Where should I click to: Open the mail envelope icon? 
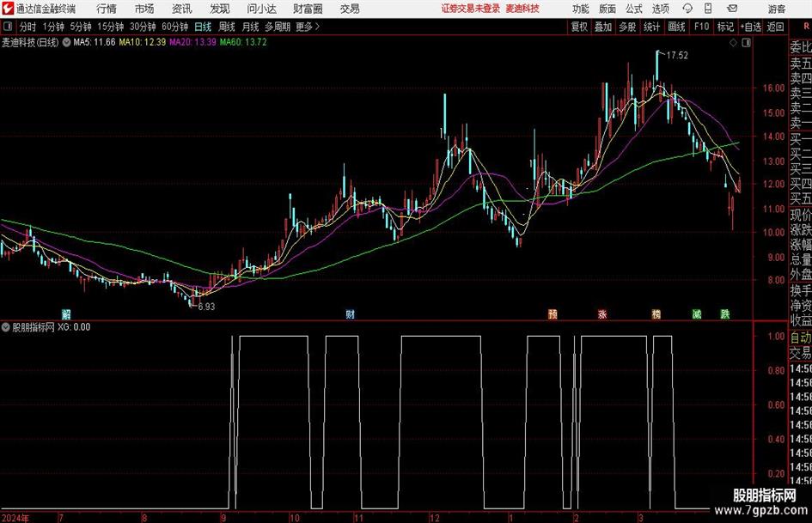(x=732, y=9)
